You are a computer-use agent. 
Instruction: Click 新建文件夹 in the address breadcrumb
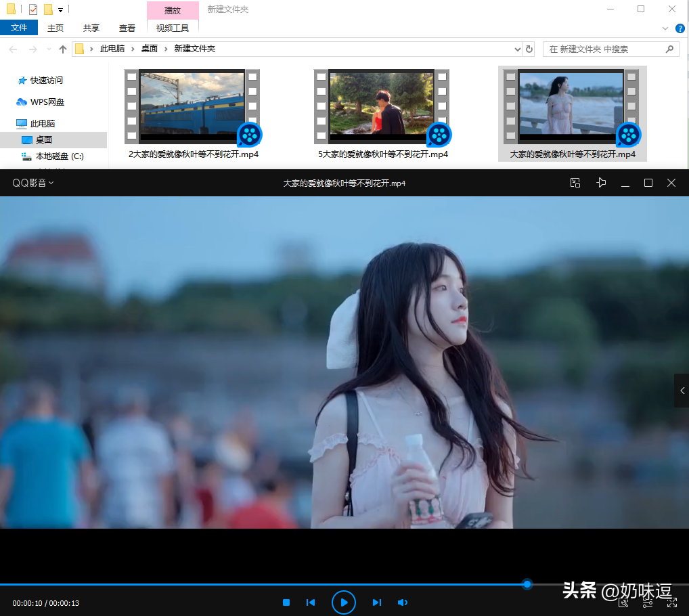click(x=195, y=48)
